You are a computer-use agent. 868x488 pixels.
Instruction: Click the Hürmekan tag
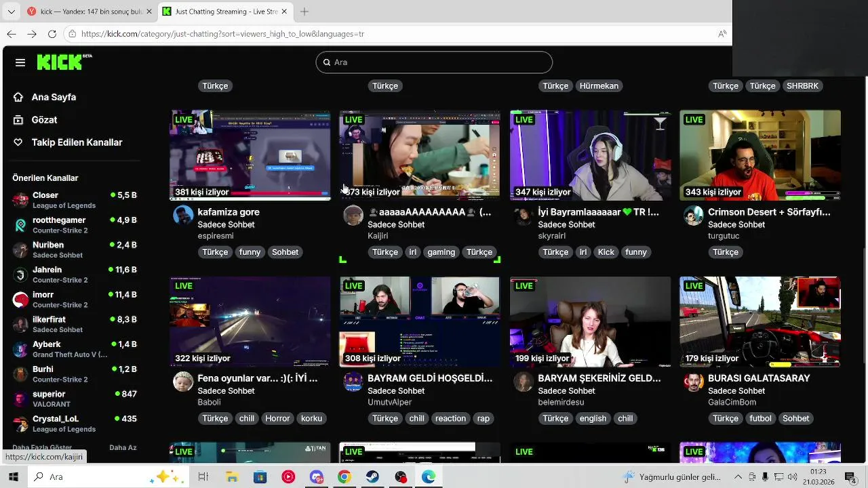[599, 86]
